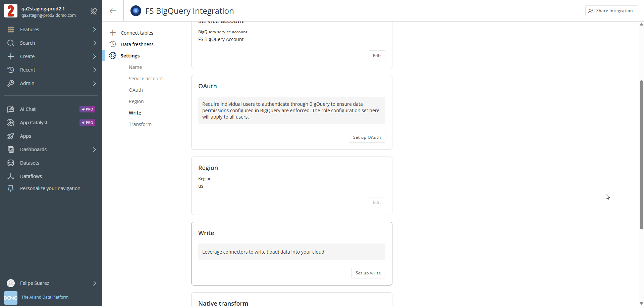Image resolution: width=644 pixels, height=306 pixels.
Task: Click the Dataflows icon
Action: [x=11, y=176]
